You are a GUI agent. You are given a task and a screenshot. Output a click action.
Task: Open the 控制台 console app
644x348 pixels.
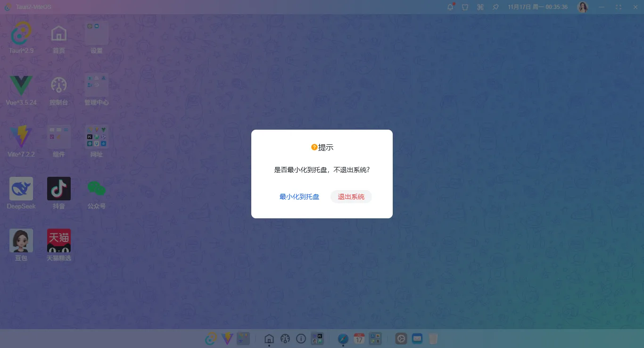point(58,86)
